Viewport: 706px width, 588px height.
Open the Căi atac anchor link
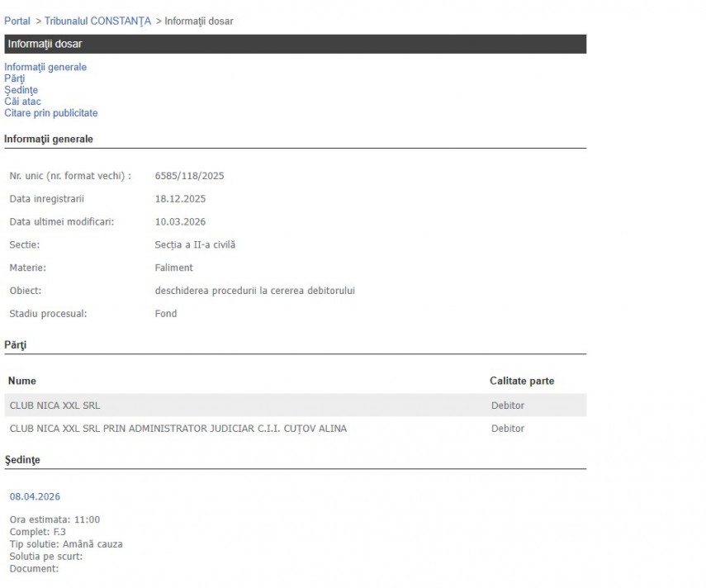pos(22,102)
